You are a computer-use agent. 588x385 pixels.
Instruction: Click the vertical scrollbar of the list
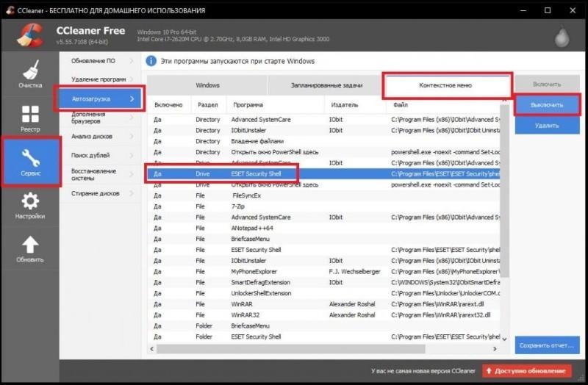[x=504, y=220]
